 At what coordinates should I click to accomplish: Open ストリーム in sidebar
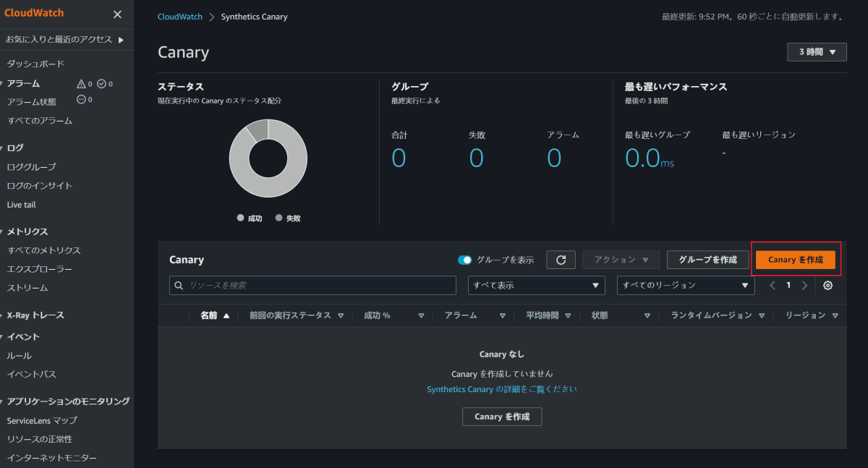pyautogui.click(x=27, y=288)
